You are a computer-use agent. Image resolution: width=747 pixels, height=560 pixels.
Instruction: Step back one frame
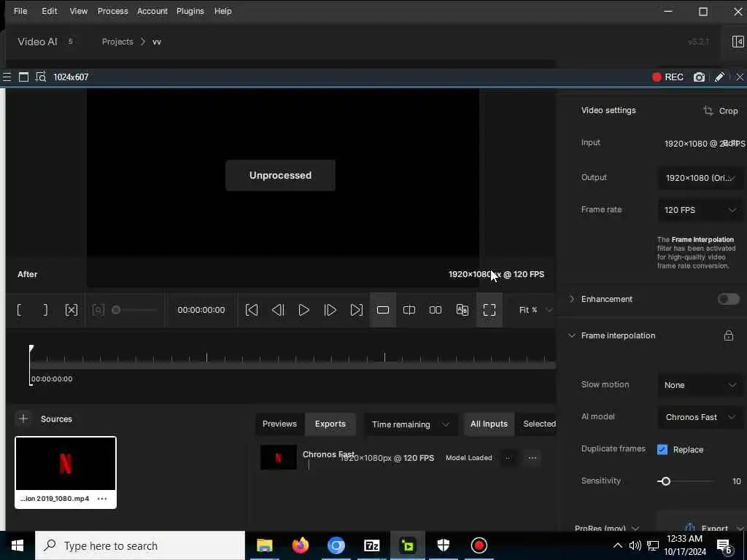pyautogui.click(x=278, y=310)
